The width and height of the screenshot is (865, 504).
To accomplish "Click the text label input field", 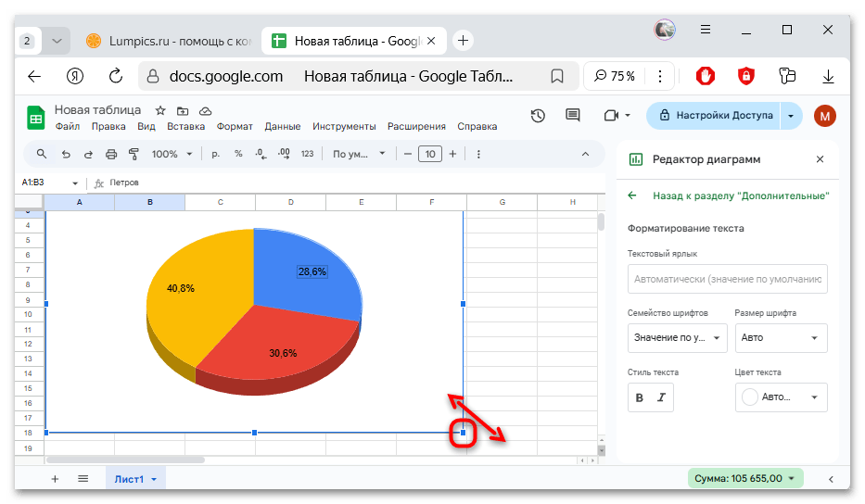I will click(727, 278).
